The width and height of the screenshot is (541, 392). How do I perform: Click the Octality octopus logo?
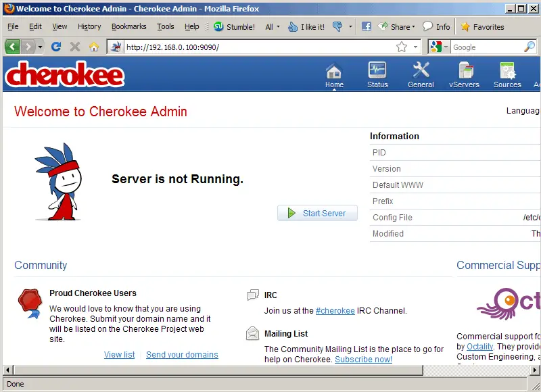[x=509, y=304]
